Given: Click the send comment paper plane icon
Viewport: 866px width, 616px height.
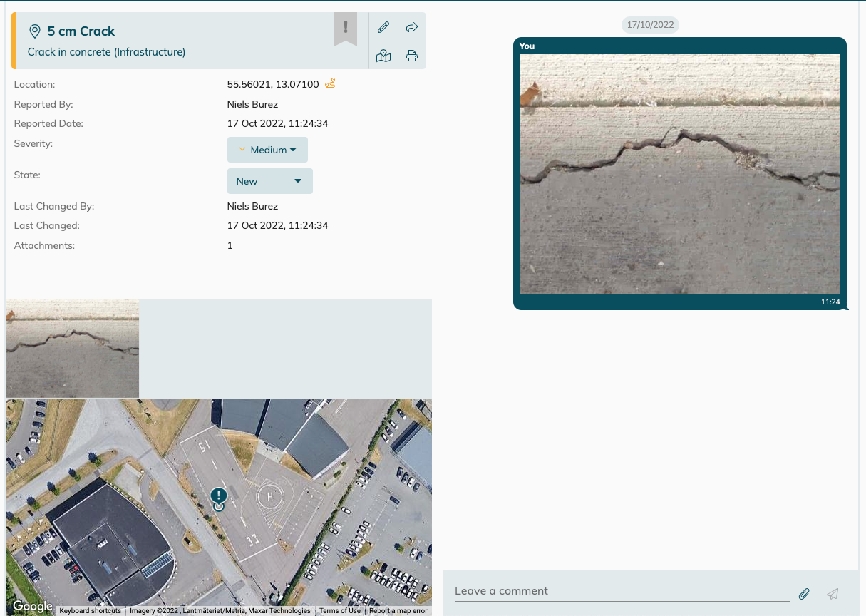Looking at the screenshot, I should pos(833,593).
